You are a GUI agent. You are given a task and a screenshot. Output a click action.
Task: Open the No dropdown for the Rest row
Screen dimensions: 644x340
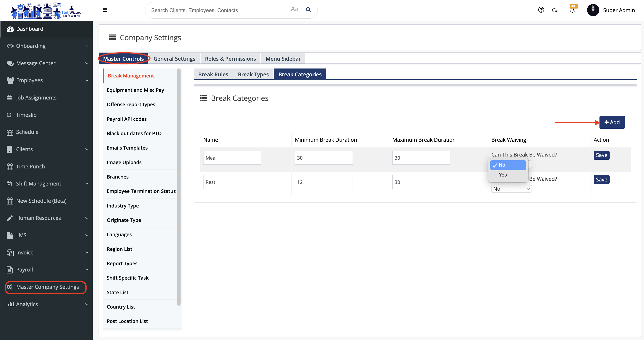tap(511, 188)
